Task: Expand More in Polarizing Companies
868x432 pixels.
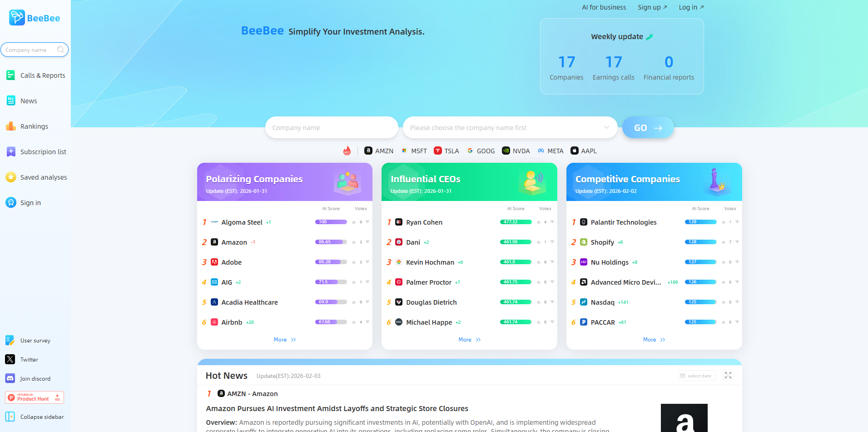Action: [285, 340]
